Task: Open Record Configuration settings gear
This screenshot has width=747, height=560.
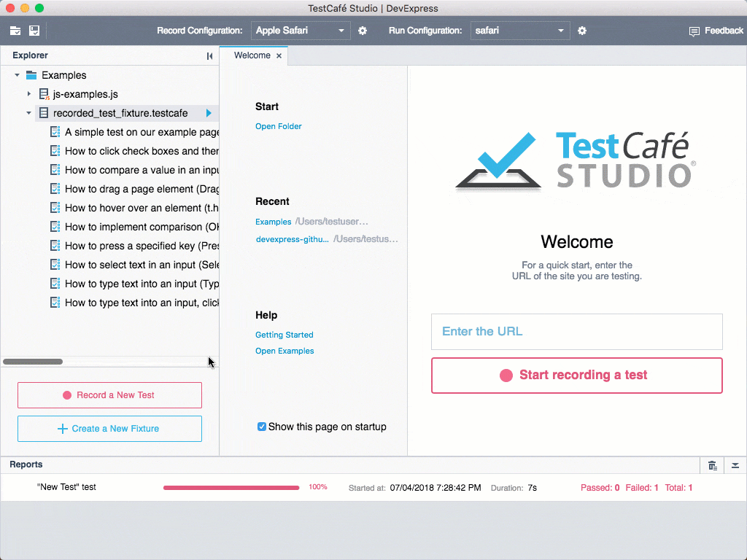Action: coord(363,31)
